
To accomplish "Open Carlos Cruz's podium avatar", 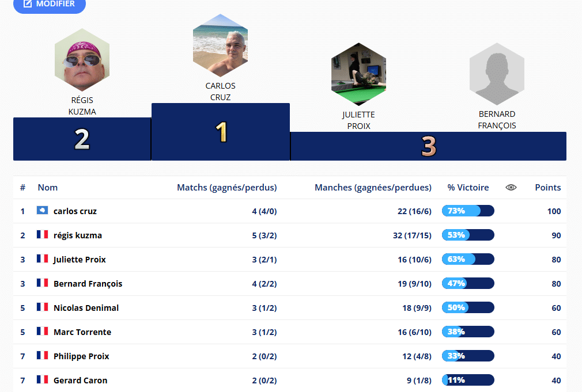I will (x=220, y=45).
